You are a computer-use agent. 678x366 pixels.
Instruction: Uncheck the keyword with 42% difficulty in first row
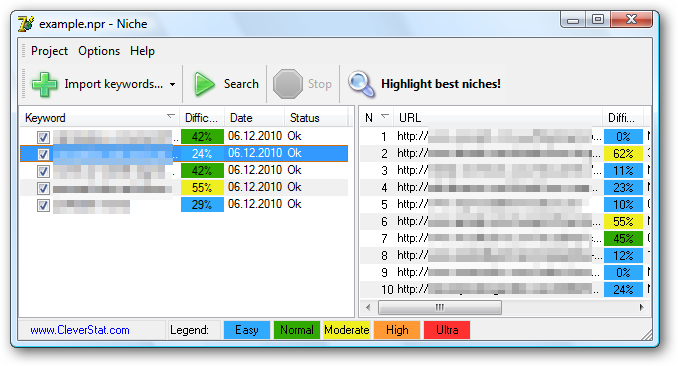tap(43, 138)
